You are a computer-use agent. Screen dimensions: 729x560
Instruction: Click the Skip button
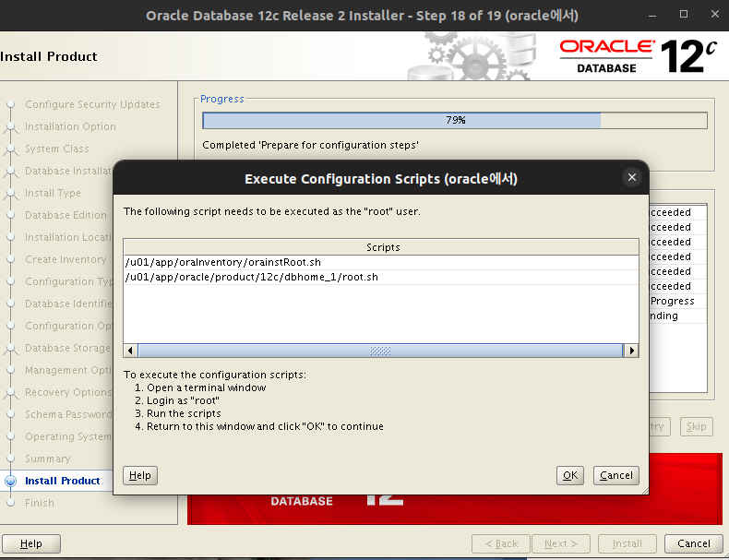[x=696, y=426]
